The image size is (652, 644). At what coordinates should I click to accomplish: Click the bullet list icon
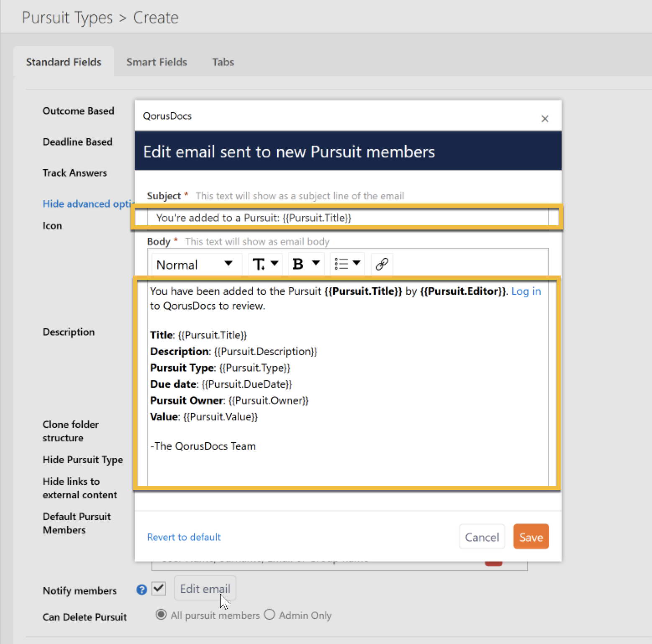pyautogui.click(x=341, y=264)
